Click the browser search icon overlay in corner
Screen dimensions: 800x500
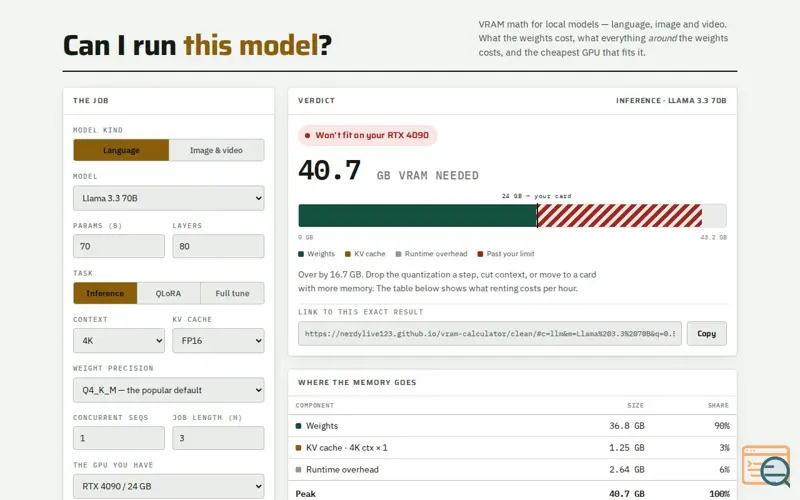(x=767, y=466)
